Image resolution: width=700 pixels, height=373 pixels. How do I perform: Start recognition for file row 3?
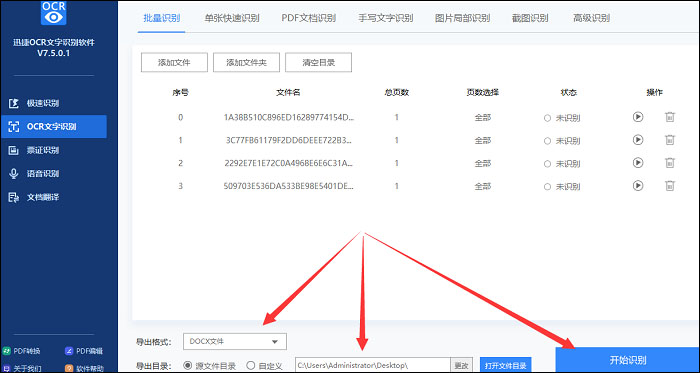pos(638,185)
